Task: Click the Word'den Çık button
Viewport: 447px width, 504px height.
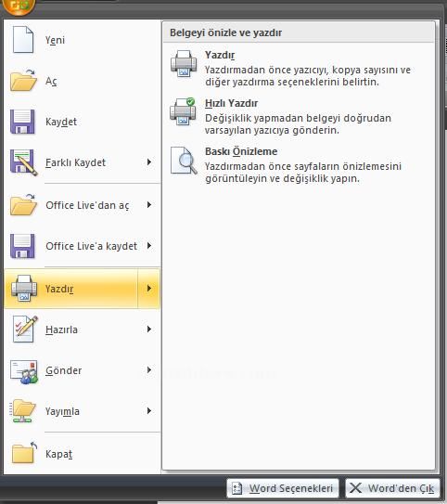Action: (x=392, y=488)
